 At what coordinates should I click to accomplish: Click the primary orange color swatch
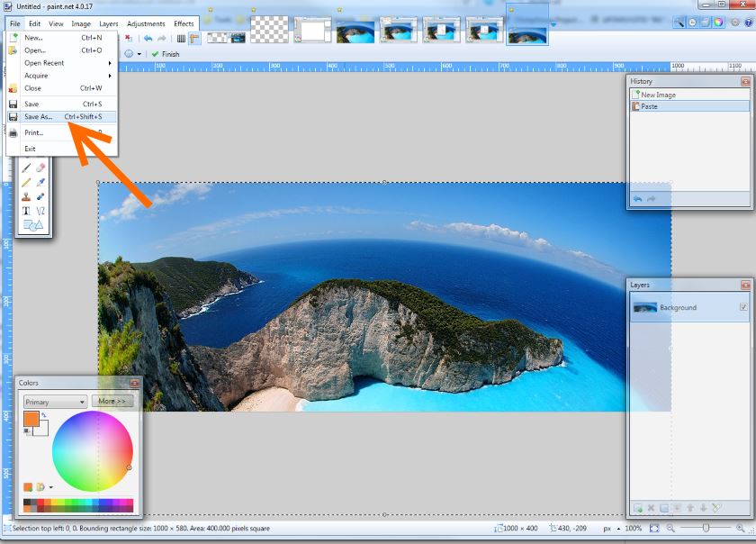tap(31, 419)
